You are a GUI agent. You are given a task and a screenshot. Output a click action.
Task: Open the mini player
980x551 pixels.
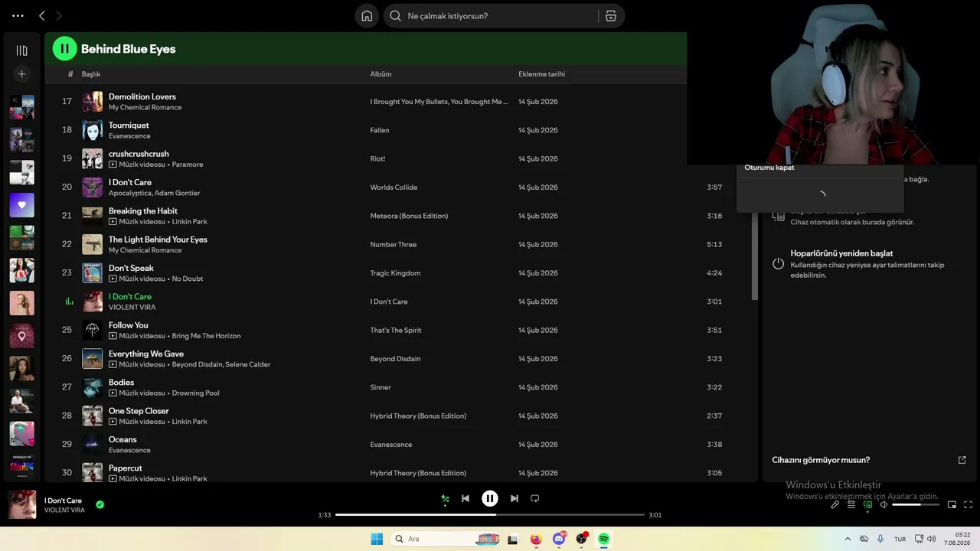(x=952, y=504)
